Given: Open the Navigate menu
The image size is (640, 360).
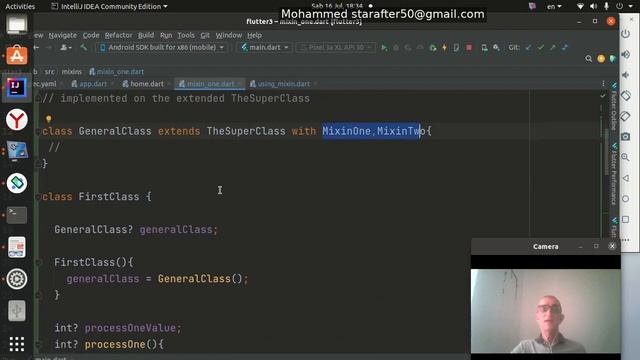Looking at the screenshot, I should [x=62, y=35].
